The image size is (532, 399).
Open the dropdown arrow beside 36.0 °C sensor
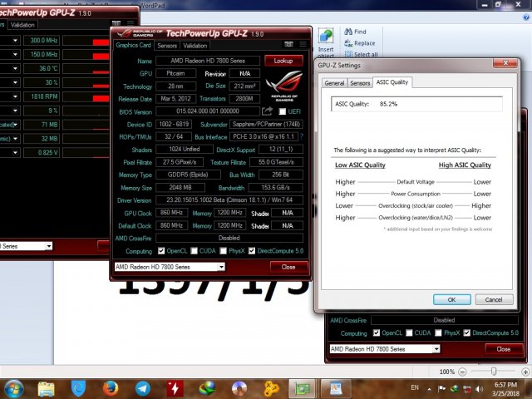[x=15, y=68]
